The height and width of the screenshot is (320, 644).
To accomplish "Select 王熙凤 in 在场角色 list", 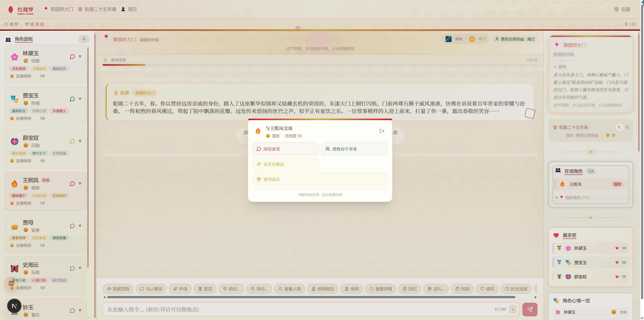I will coord(591,184).
